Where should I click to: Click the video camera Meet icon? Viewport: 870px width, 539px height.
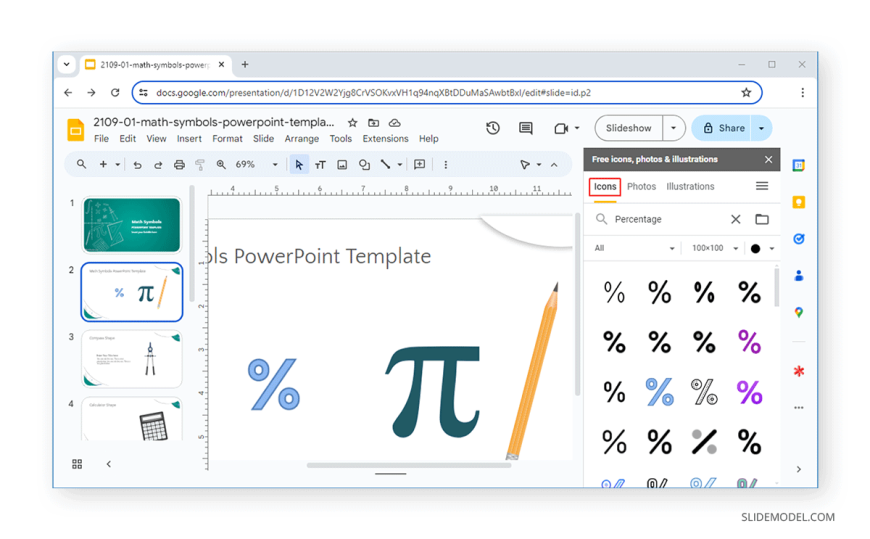561,128
